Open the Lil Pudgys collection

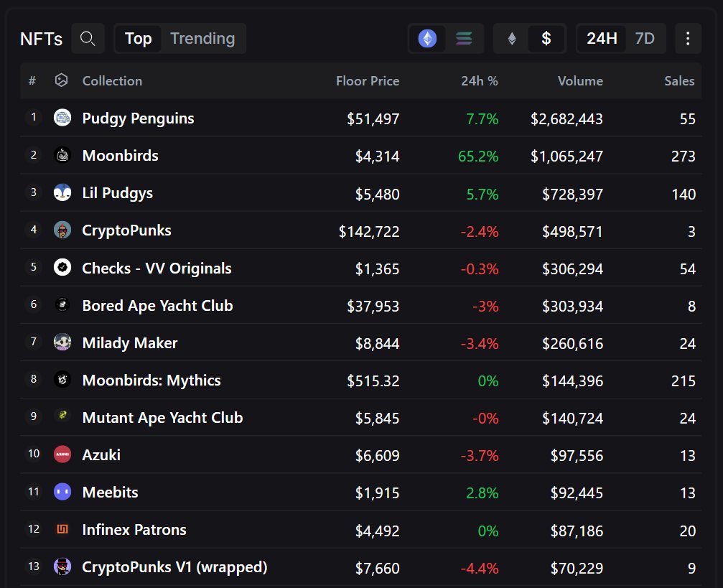click(117, 193)
